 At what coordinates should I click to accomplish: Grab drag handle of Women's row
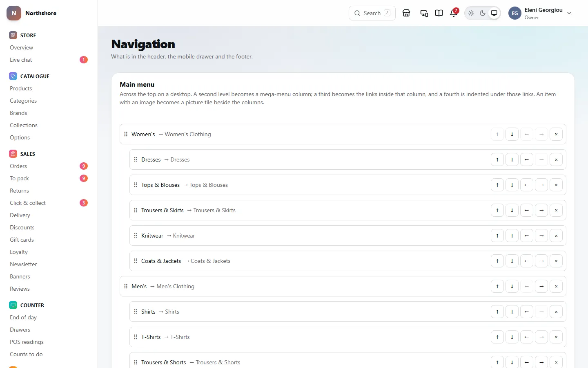click(x=126, y=134)
